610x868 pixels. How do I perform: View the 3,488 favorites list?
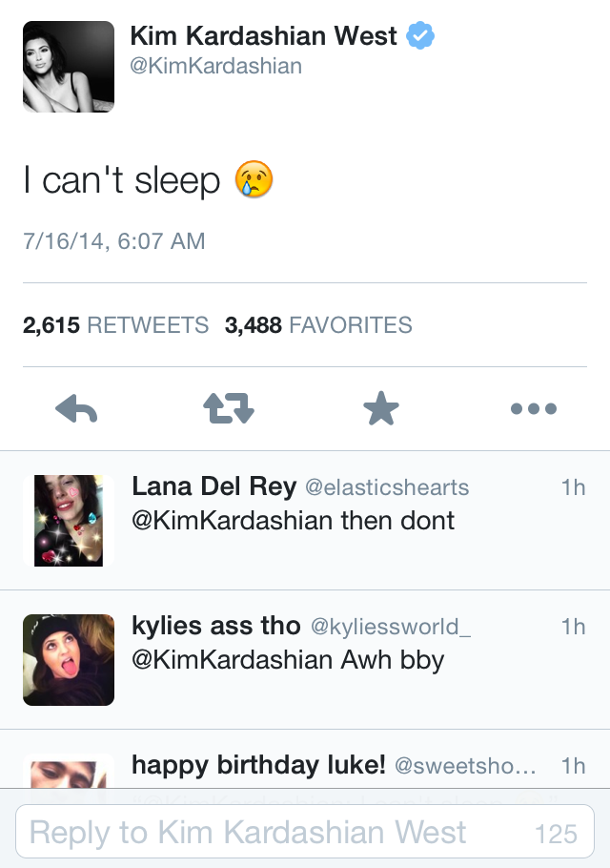tap(318, 325)
